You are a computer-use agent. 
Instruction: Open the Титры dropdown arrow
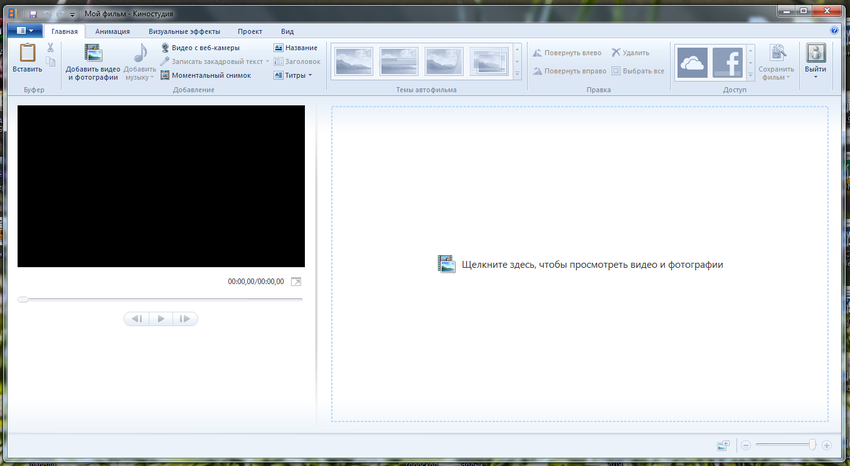click(x=310, y=75)
